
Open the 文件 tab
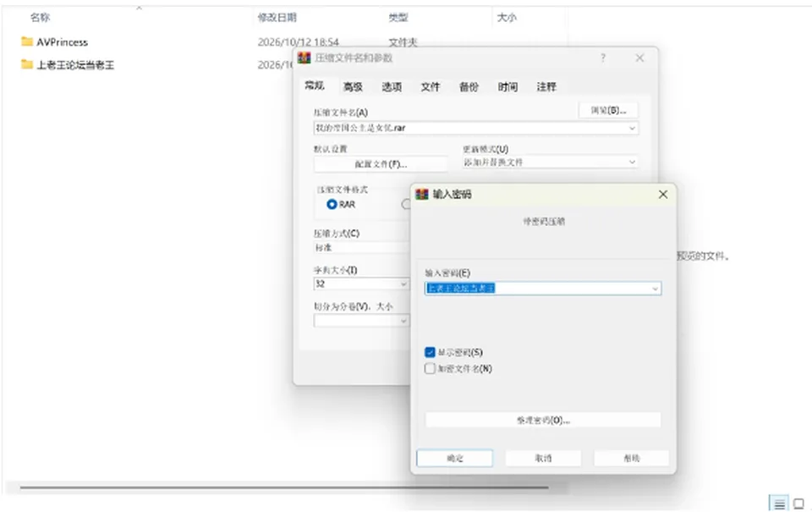point(430,87)
